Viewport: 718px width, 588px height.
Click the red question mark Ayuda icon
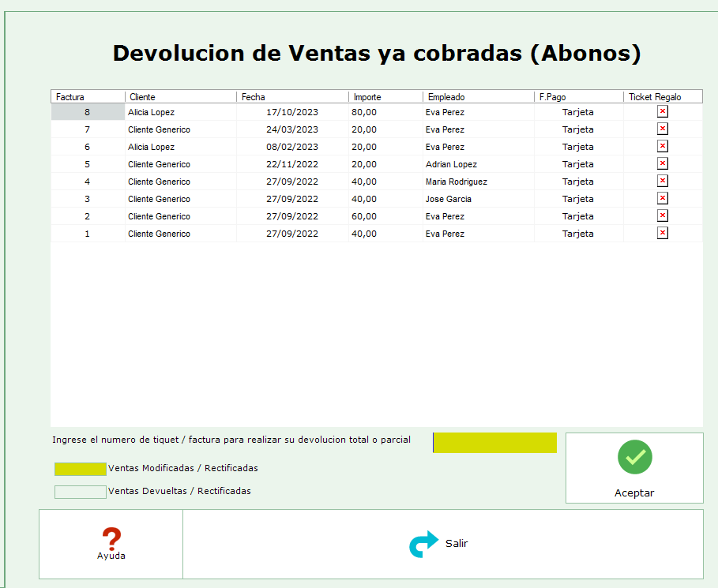click(111, 538)
